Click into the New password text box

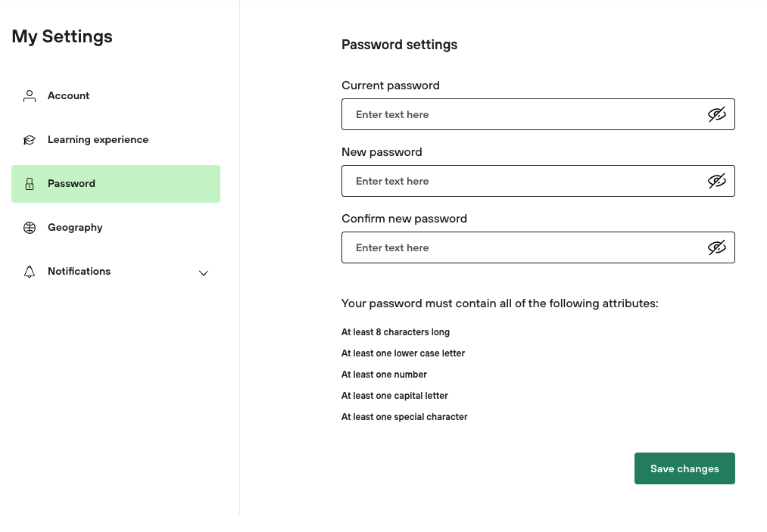[522, 181]
